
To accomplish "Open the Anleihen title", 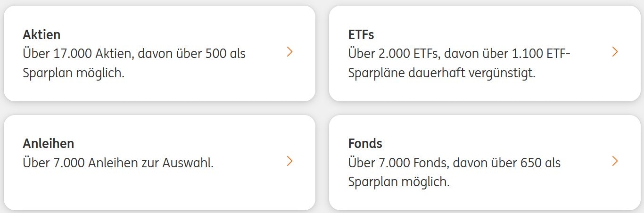I will click(48, 144).
